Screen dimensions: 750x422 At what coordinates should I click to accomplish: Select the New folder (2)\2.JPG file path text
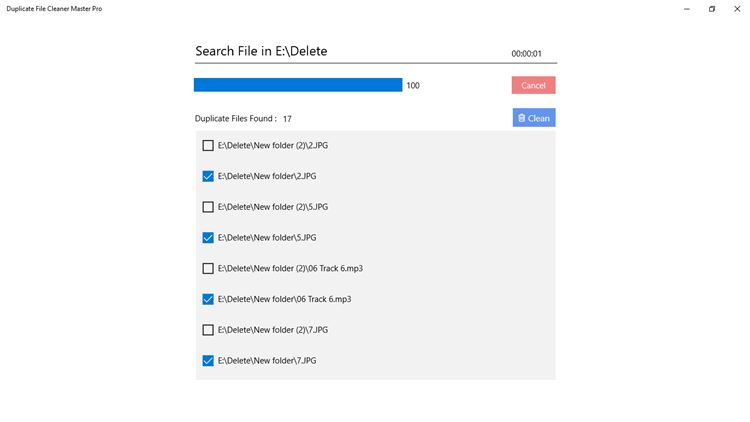273,146
